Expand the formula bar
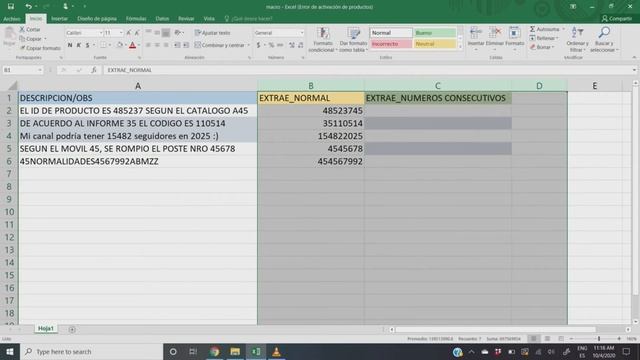 (634, 70)
